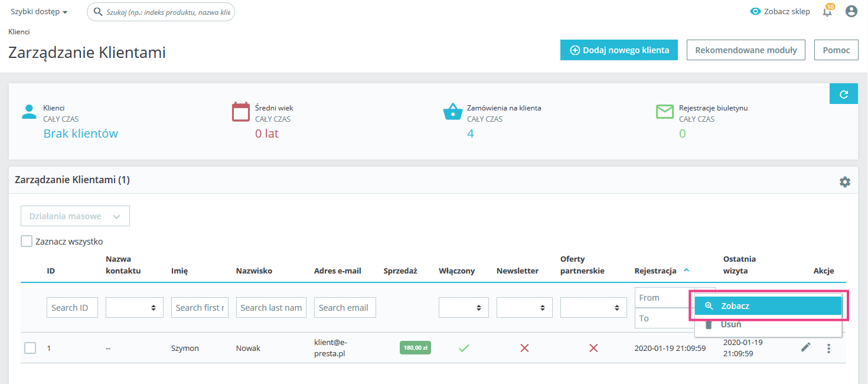Screen dimensions: 868x384
Task: Focus the Search email filter field
Action: click(345, 308)
